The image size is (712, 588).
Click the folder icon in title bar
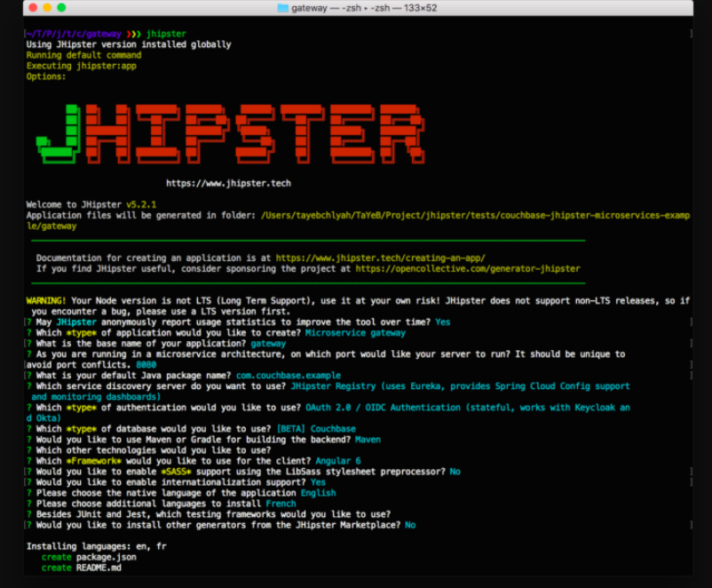pos(283,8)
